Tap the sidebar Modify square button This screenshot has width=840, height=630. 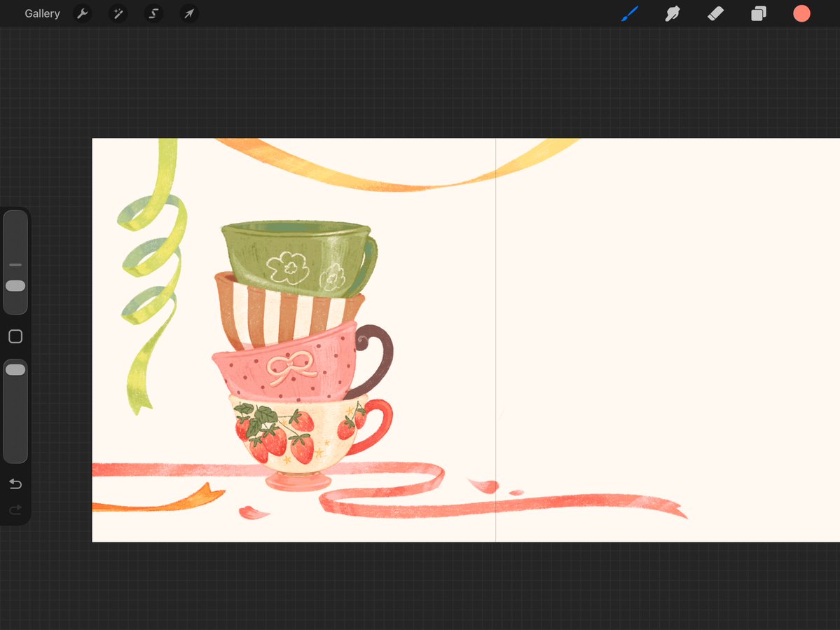pos(15,336)
